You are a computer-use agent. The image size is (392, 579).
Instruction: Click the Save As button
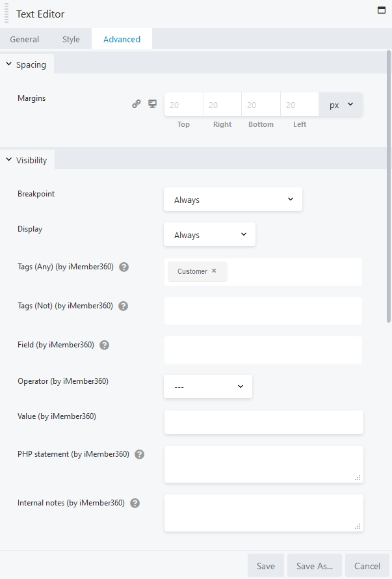[314, 565]
